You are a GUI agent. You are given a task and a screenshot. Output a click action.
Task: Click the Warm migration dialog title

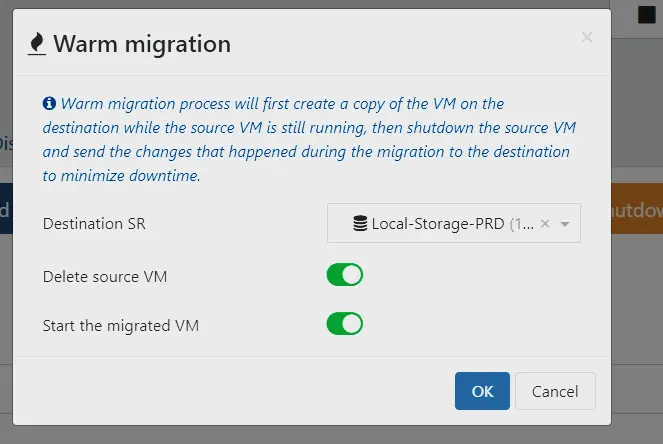point(142,44)
